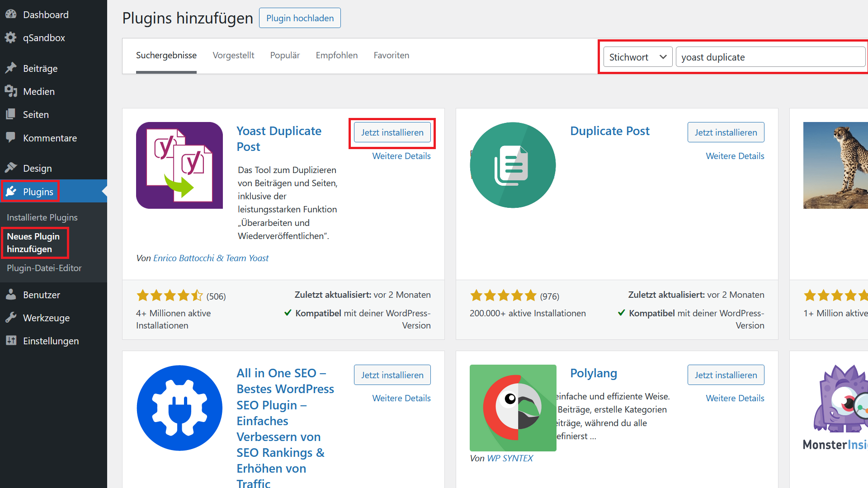Click the (506) star rating of Yoast Duplicate Post
868x488 pixels.
point(181,296)
